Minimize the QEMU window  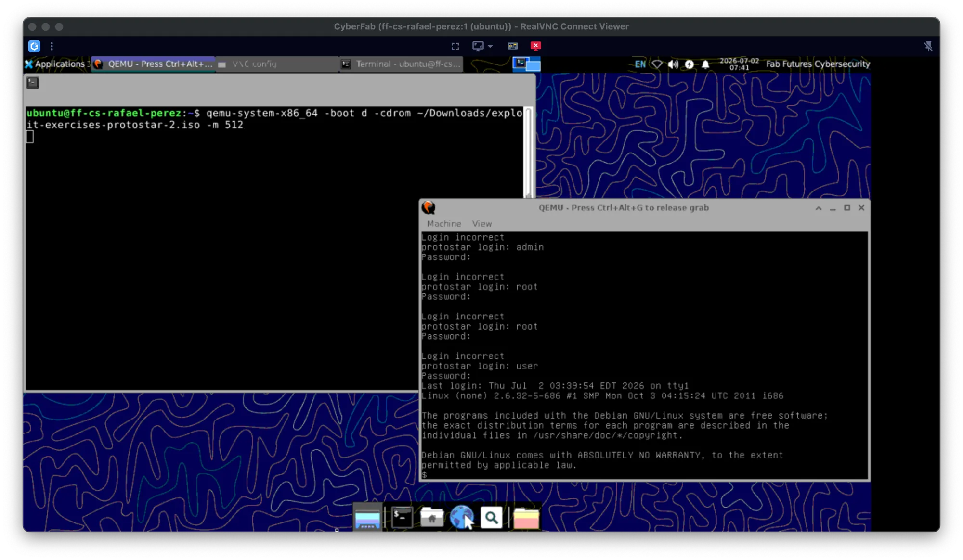(x=833, y=208)
